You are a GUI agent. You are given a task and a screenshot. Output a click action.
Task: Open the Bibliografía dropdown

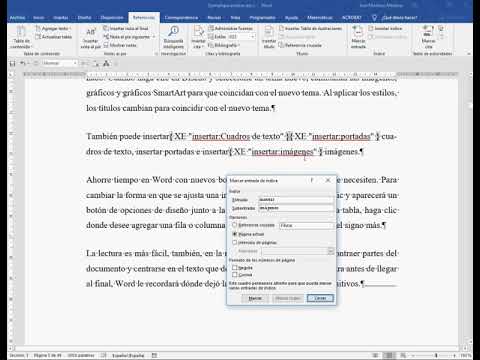[x=223, y=45]
